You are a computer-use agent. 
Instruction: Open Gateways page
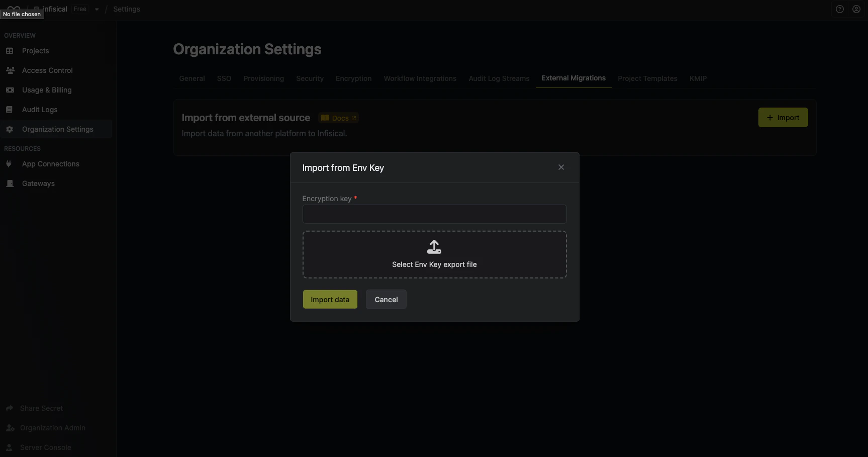(x=38, y=184)
